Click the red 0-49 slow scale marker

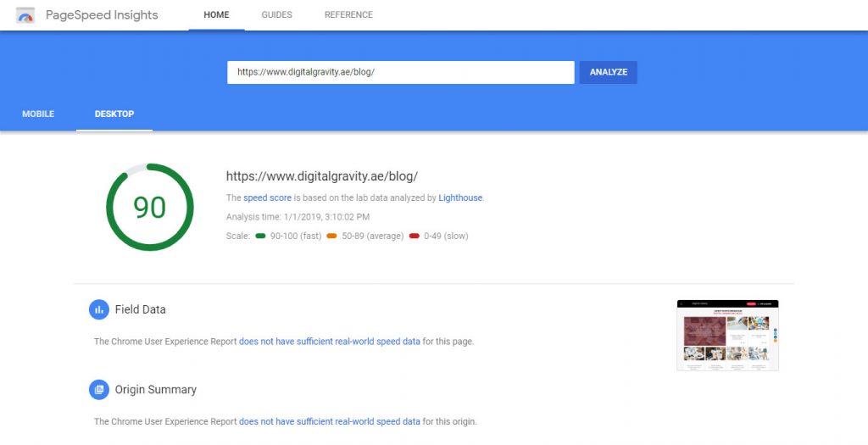click(x=414, y=236)
